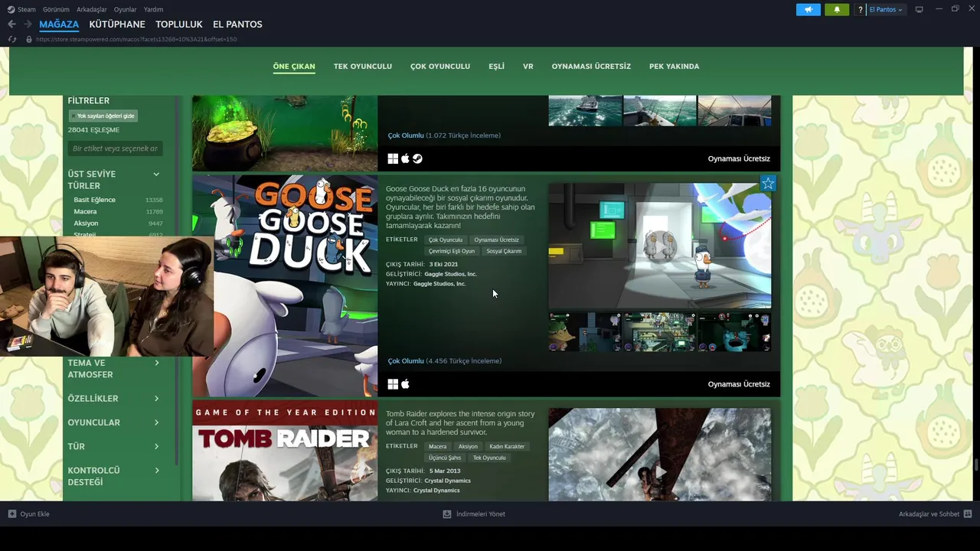Open the help question mark
Screen dimensions: 980x551
[x=861, y=9]
